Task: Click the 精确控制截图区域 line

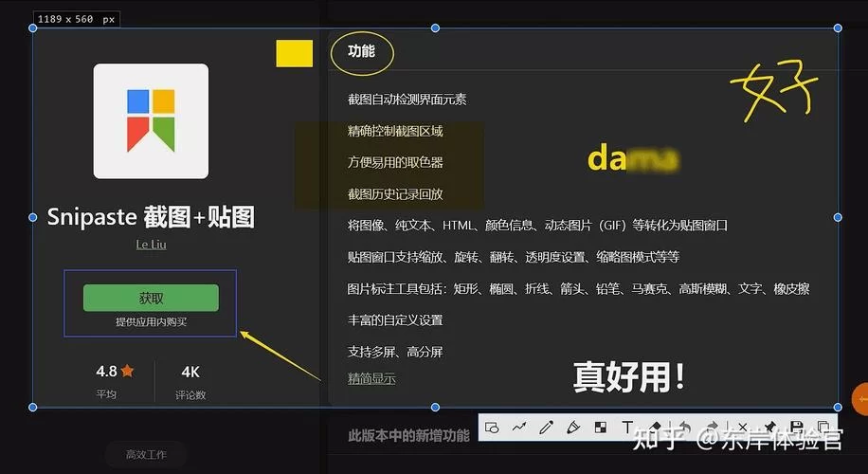Action: (x=395, y=131)
